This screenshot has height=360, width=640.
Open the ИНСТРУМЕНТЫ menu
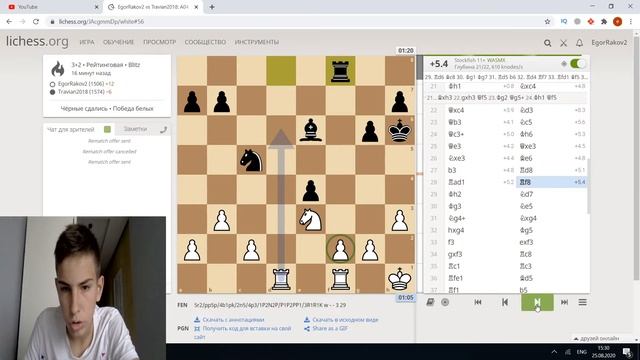[x=257, y=42]
